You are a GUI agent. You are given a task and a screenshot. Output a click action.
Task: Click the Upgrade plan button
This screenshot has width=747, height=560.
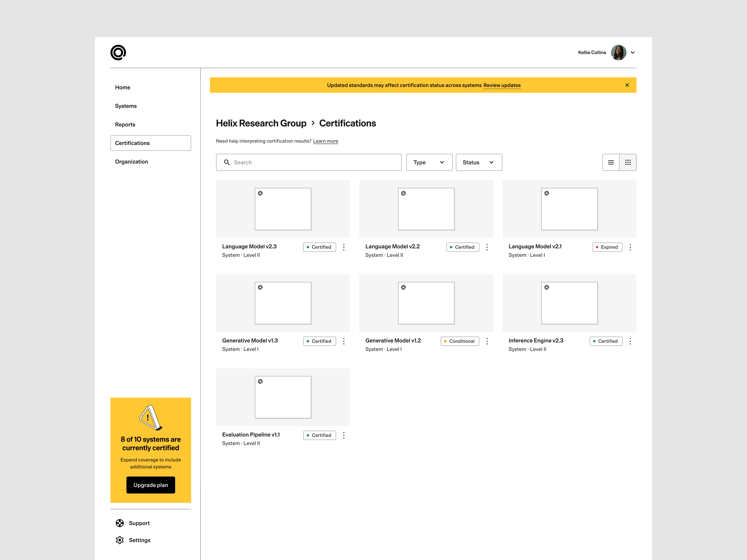tap(151, 485)
